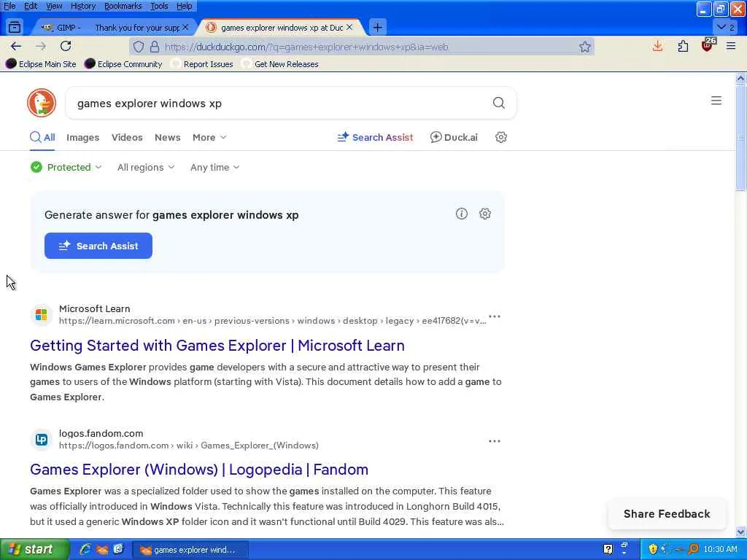
Task: Open Games Explorer Logopedia Fandom result
Action: coord(199,469)
